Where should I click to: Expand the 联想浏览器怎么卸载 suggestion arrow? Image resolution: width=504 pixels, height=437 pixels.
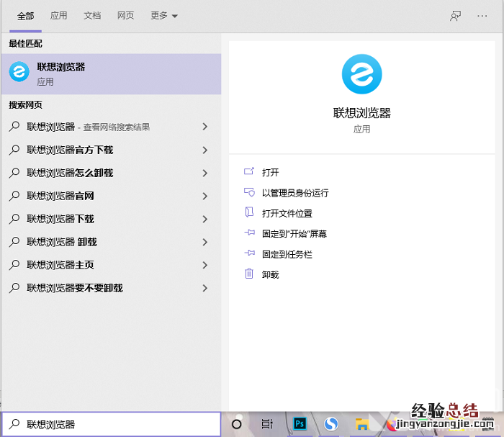point(204,173)
